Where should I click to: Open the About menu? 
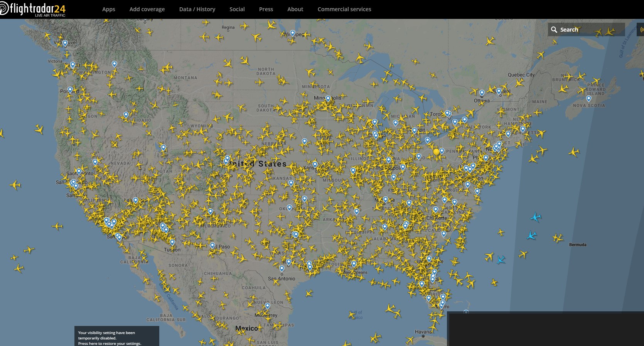click(x=295, y=9)
